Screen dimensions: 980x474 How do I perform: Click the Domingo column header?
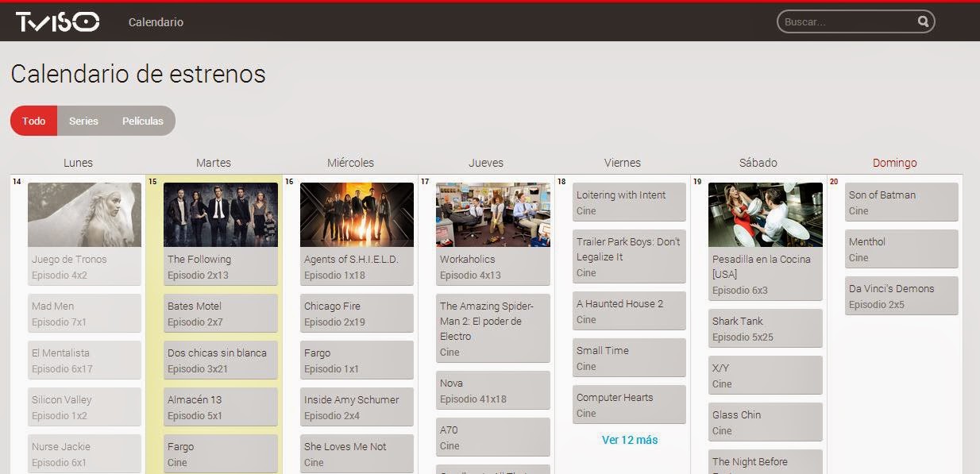895,163
